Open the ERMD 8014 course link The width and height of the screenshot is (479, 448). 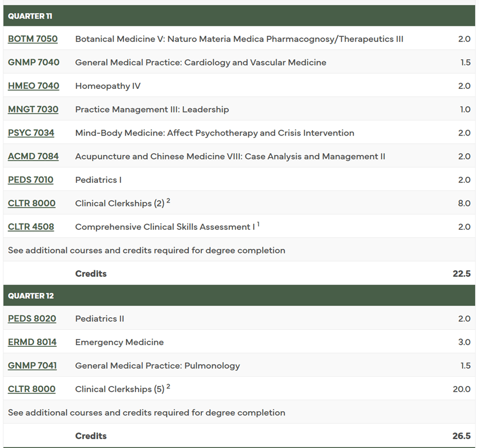click(32, 342)
